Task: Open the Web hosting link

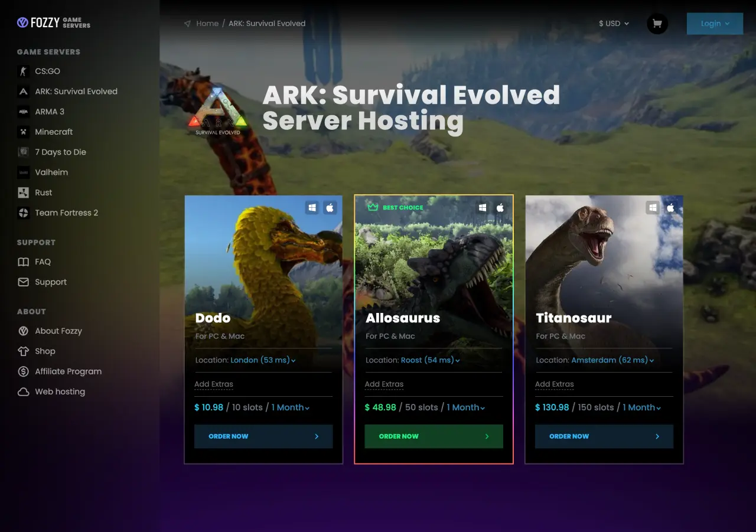Action: click(60, 391)
